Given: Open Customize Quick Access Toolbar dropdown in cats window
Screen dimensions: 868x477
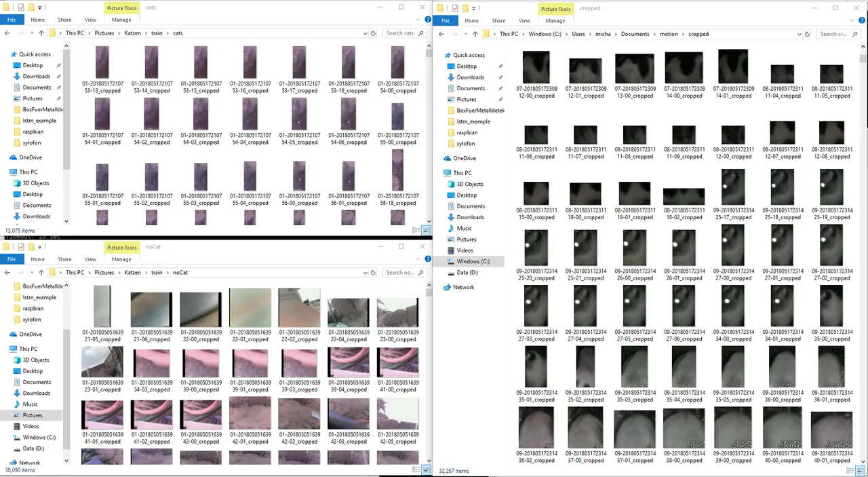Looking at the screenshot, I should [39, 7].
